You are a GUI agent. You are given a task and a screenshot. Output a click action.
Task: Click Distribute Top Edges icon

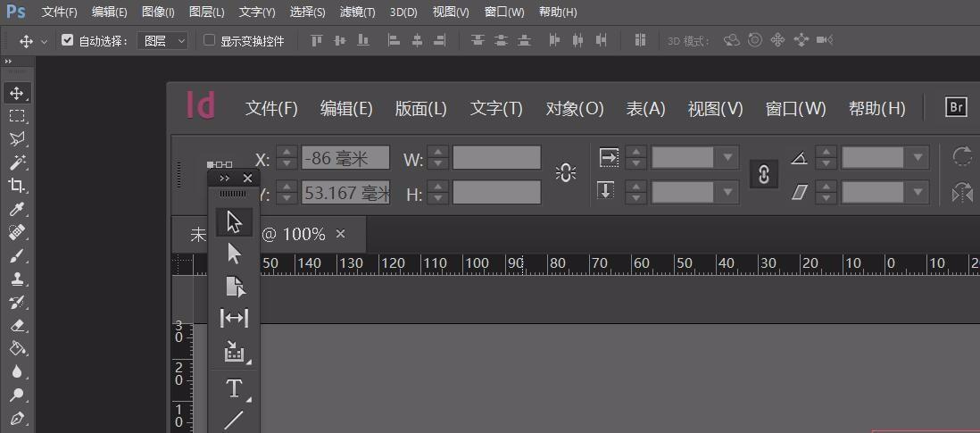pos(478,40)
